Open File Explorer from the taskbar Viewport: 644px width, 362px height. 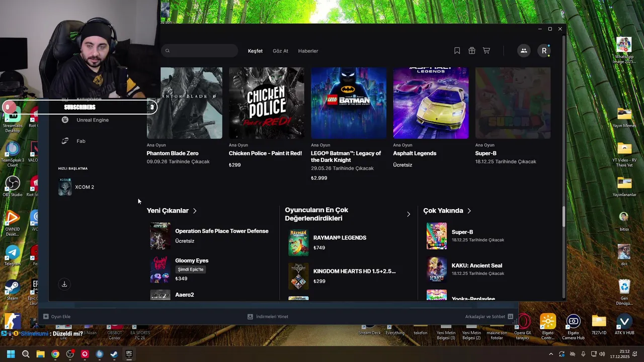40,354
